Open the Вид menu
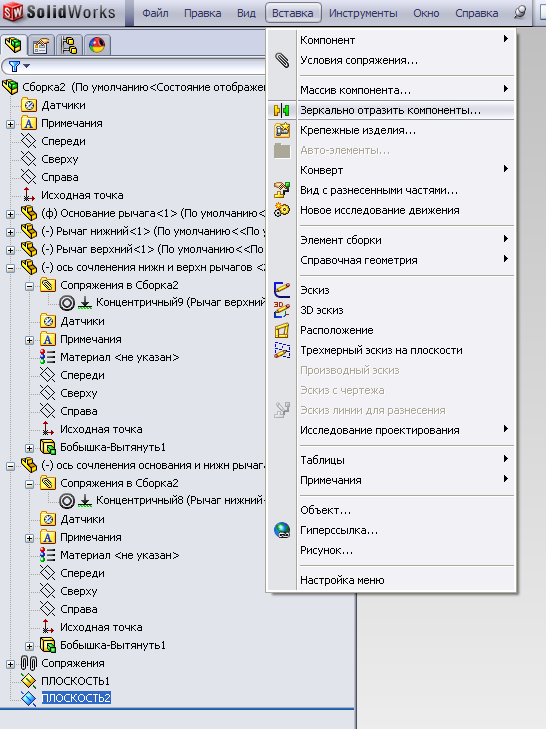The width and height of the screenshot is (546, 729). tap(246, 13)
